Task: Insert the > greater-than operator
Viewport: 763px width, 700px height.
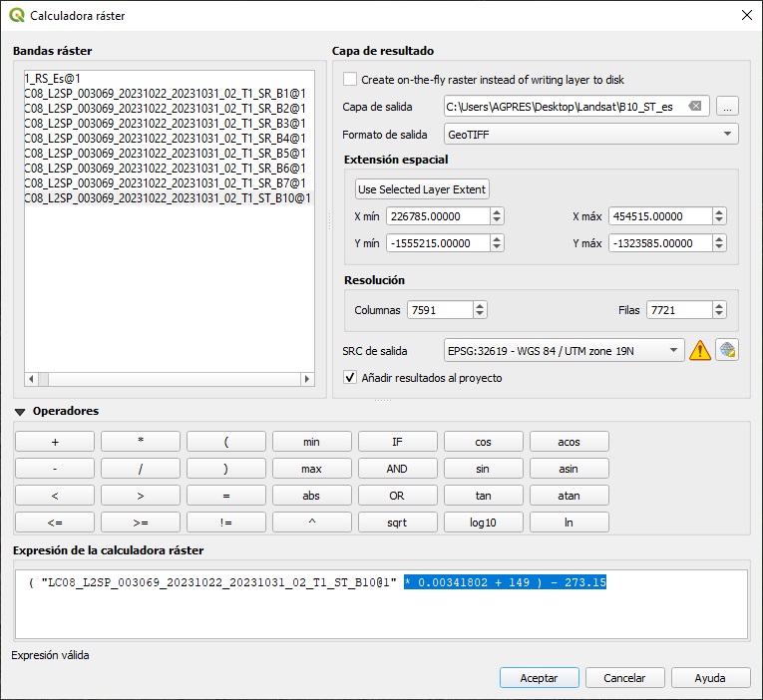Action: point(141,496)
